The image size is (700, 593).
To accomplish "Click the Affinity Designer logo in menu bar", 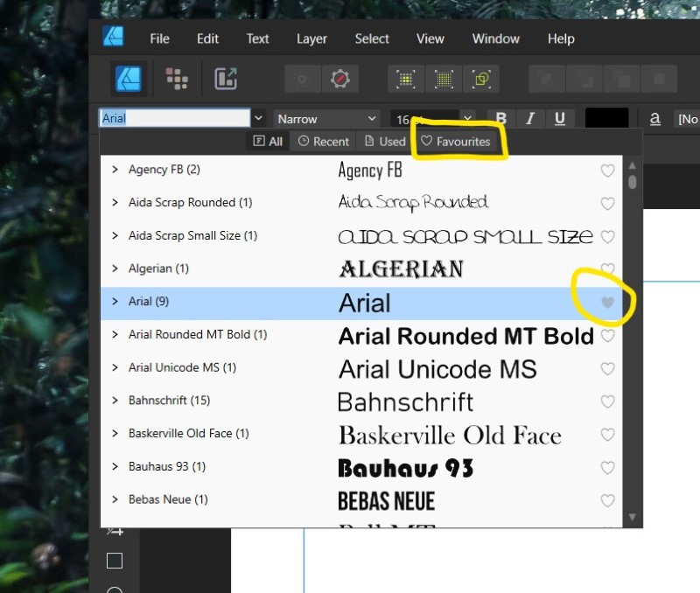I will (113, 36).
